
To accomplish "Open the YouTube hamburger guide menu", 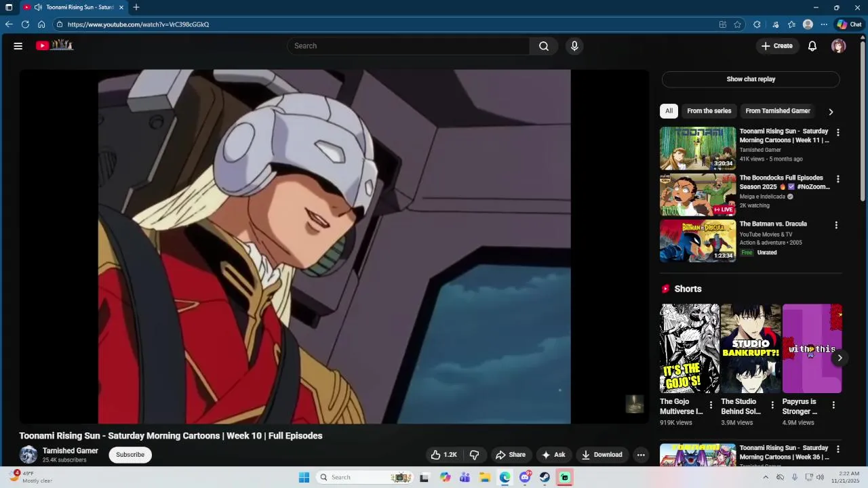I will point(18,46).
